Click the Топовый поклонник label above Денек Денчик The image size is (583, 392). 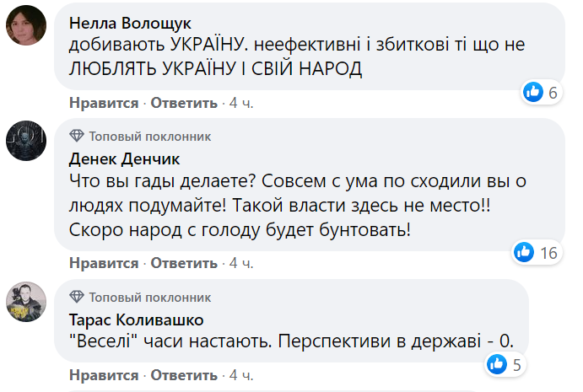tap(150, 136)
